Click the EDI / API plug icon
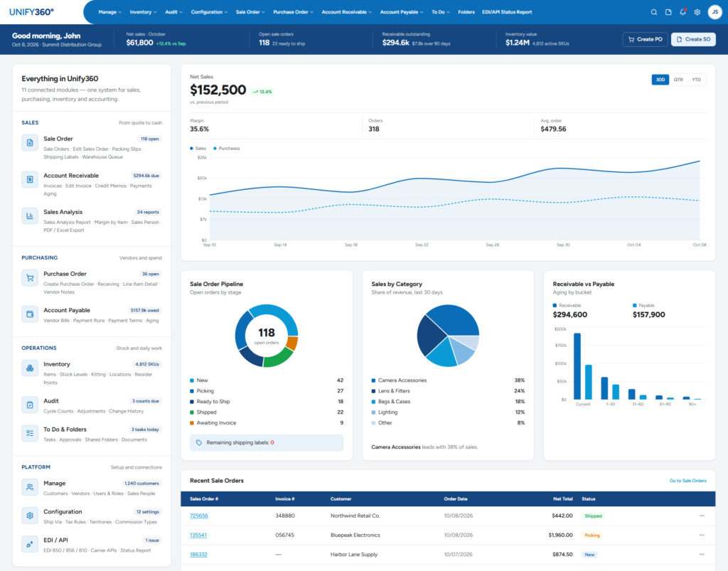Screen dimensions: 728x571 (30, 544)
